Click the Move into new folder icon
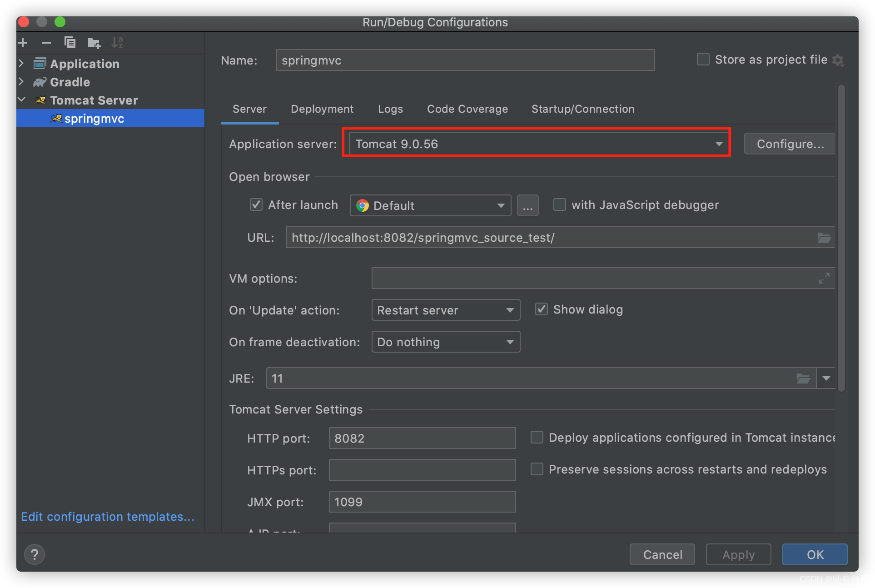The height and width of the screenshot is (588, 875). pos(94,43)
